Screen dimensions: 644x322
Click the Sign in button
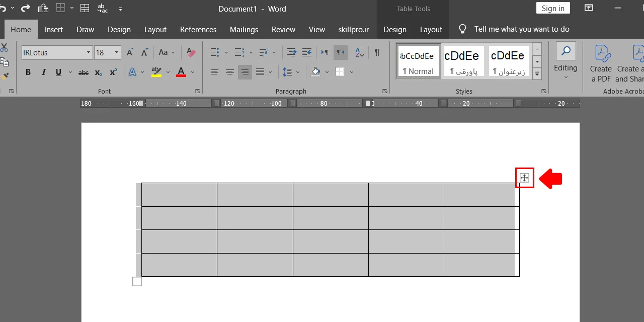tap(553, 8)
